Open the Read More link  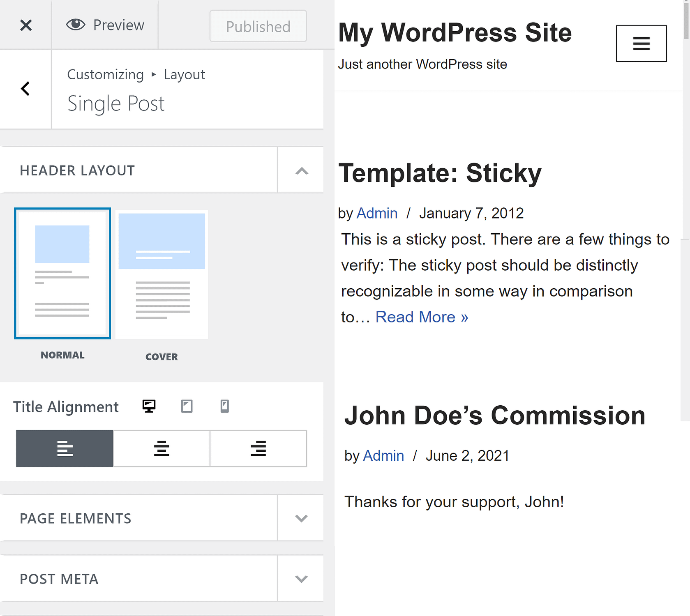pyautogui.click(x=422, y=317)
